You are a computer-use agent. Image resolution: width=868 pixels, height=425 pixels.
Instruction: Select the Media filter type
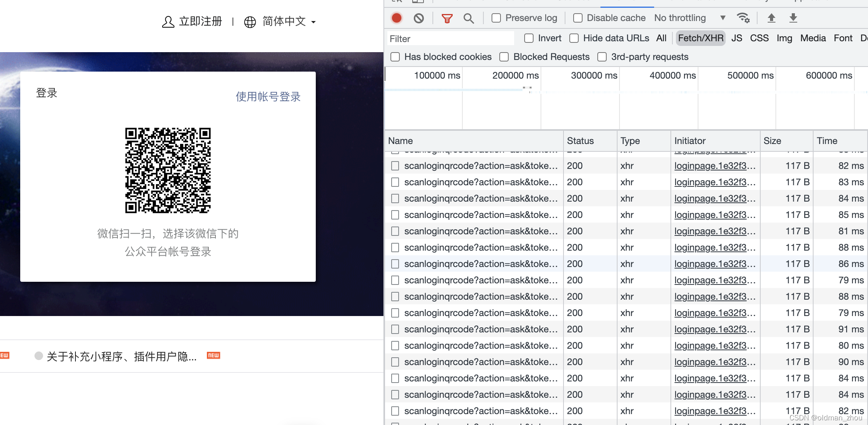pos(813,38)
